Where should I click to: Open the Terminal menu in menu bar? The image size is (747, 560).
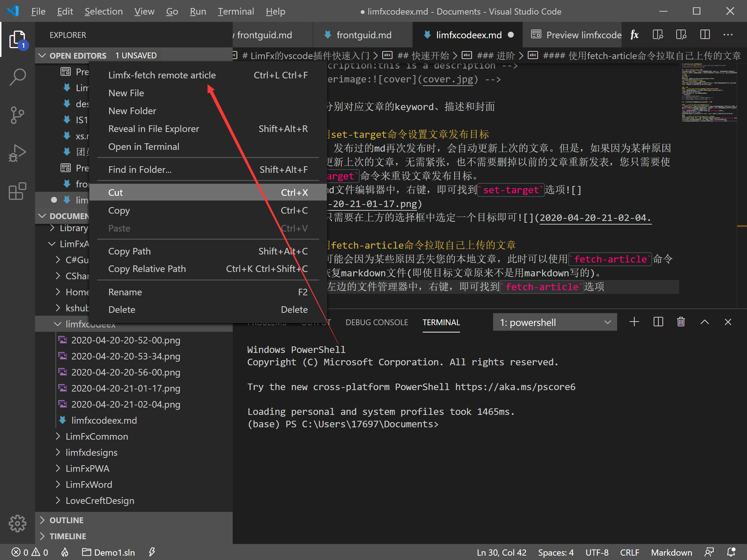click(x=236, y=11)
